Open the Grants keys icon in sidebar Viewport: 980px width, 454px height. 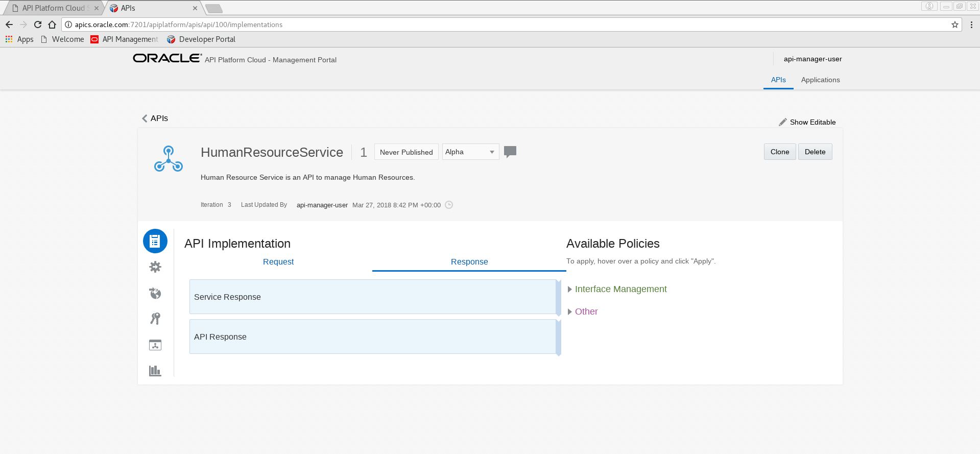155,319
